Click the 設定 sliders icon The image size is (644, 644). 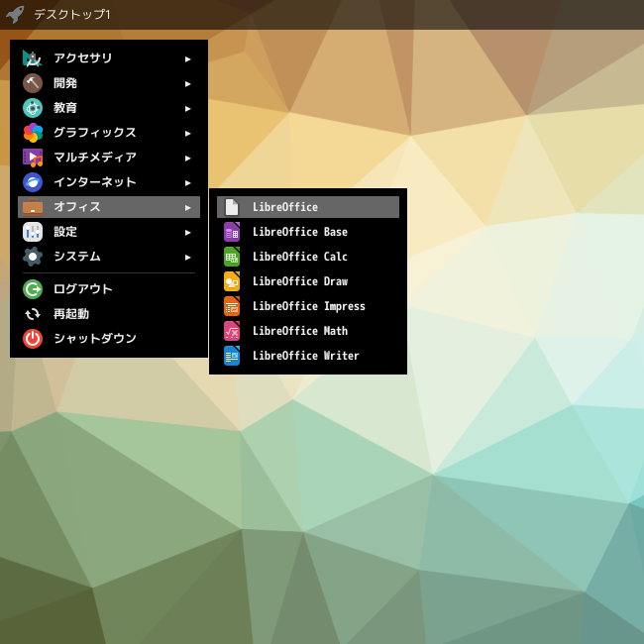tap(33, 232)
